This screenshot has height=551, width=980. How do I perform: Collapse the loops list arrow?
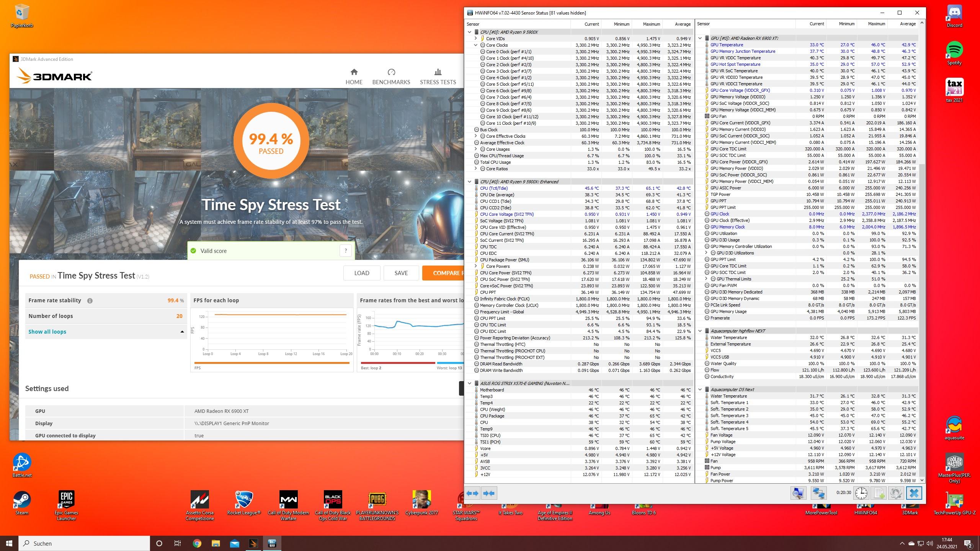pyautogui.click(x=182, y=332)
